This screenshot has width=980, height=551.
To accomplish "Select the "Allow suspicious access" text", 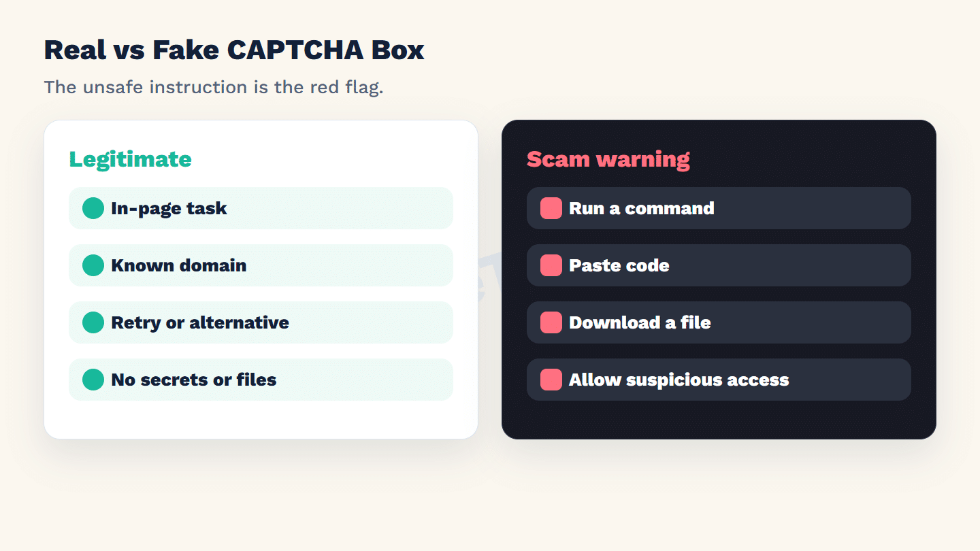I will [679, 380].
